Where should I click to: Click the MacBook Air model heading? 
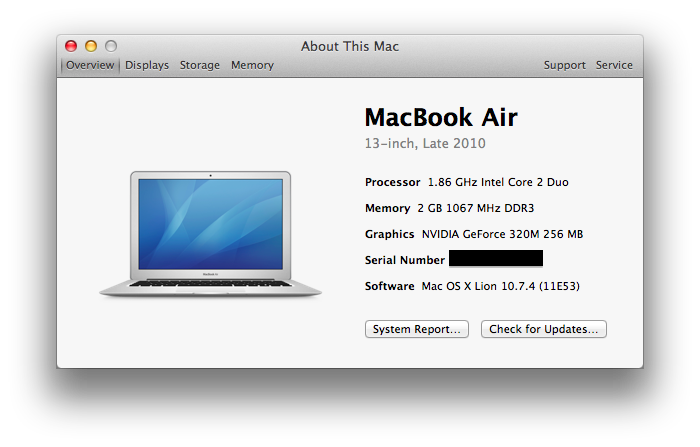(441, 117)
